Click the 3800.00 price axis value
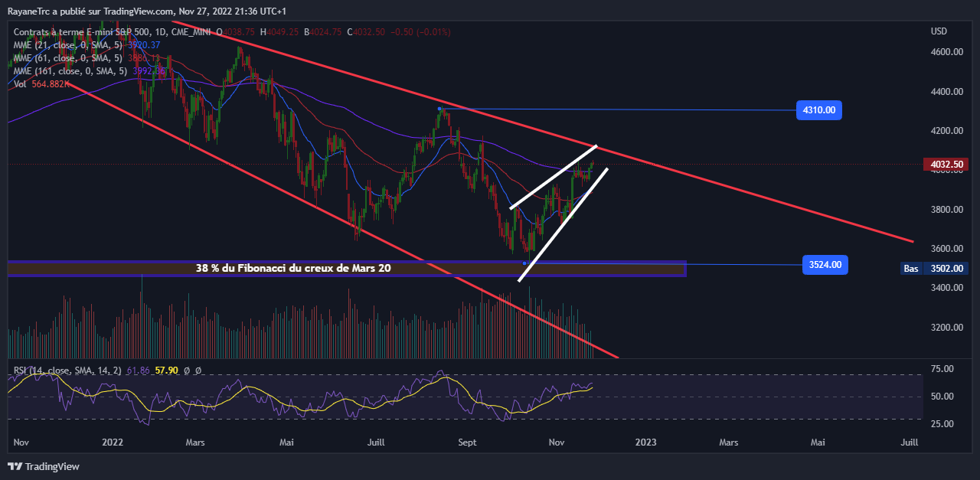This screenshot has height=480, width=980. [946, 210]
